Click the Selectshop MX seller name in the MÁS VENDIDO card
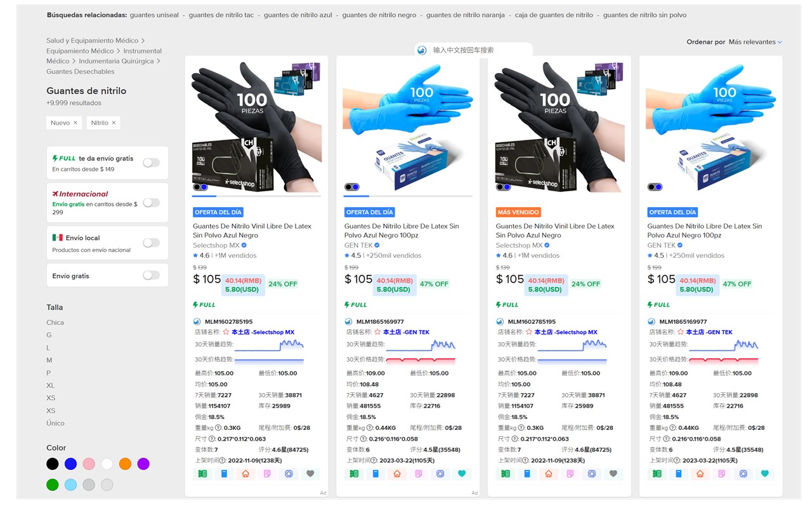The height and width of the screenshot is (508, 812). point(519,245)
